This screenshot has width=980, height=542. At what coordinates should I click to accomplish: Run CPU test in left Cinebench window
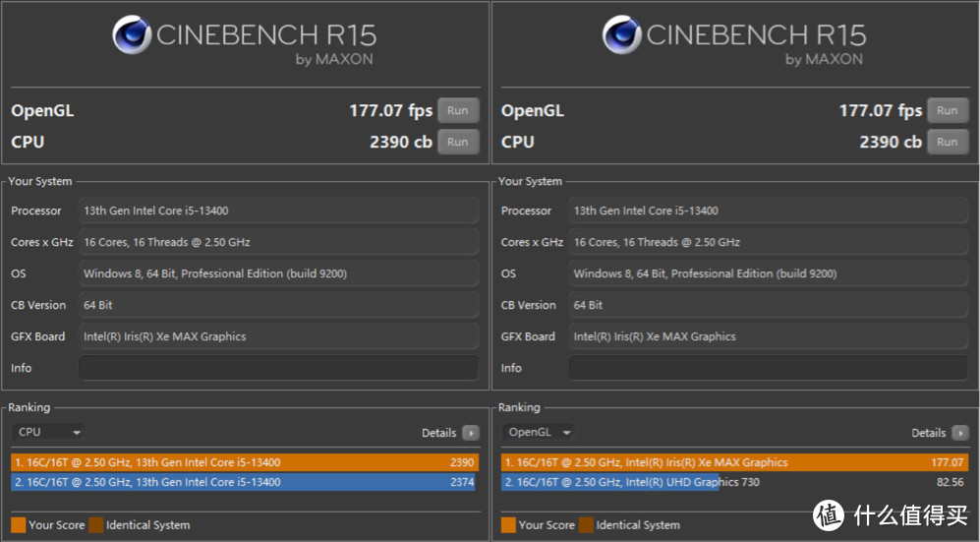(458, 142)
